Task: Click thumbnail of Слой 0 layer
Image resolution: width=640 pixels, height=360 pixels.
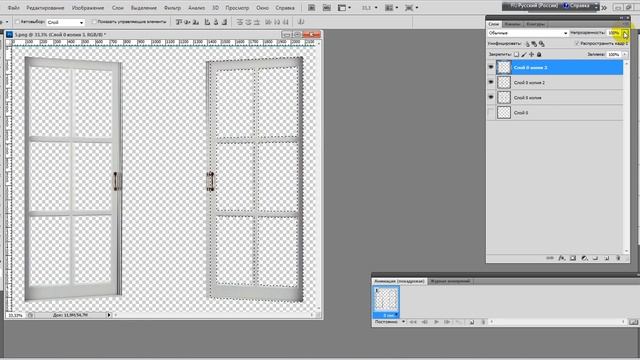Action: click(x=504, y=113)
